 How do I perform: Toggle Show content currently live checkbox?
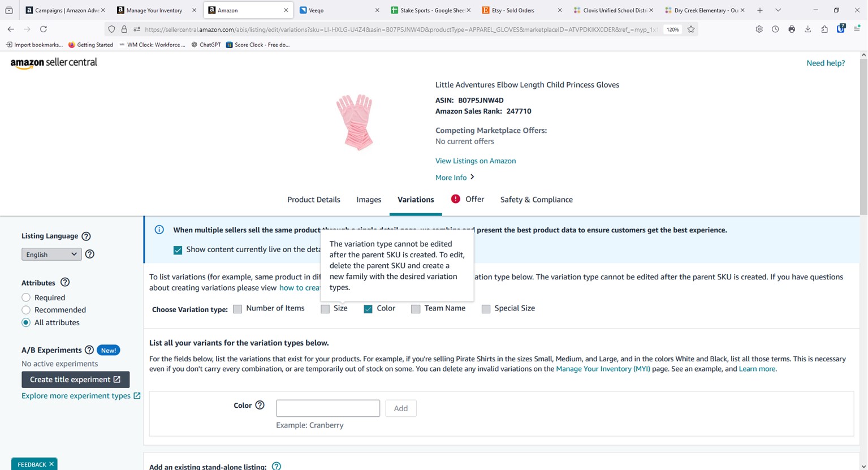click(178, 250)
